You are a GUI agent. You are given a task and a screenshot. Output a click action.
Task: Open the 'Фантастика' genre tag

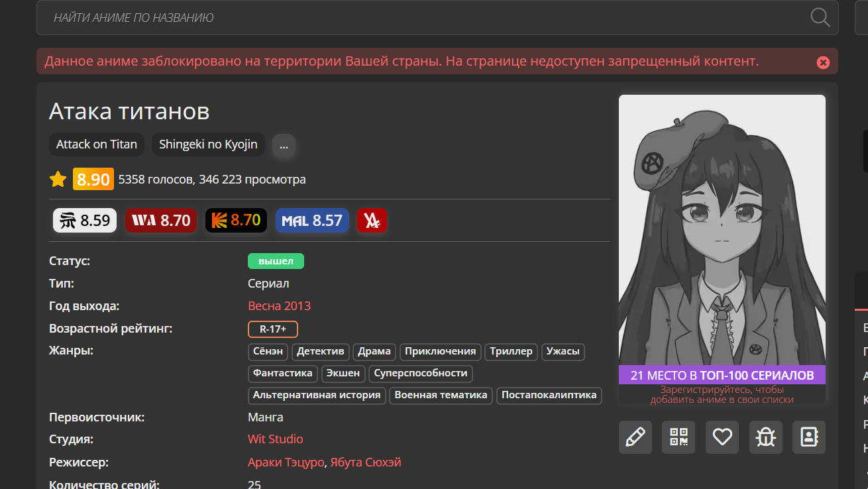tap(283, 374)
